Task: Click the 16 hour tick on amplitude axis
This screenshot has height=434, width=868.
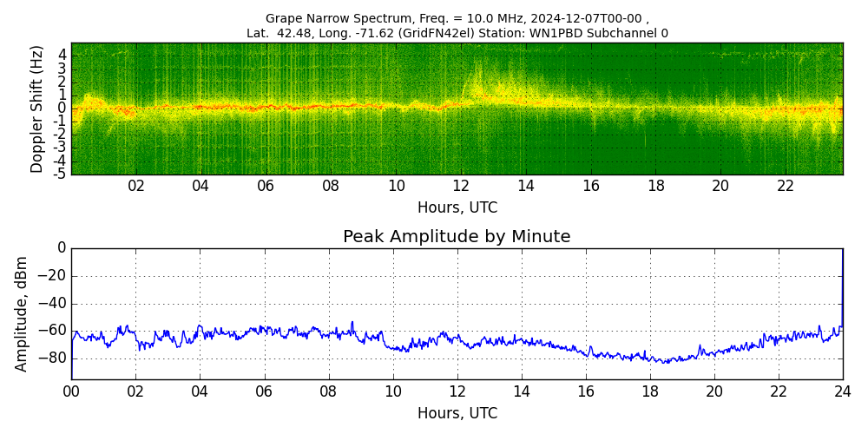Action: tap(586, 391)
